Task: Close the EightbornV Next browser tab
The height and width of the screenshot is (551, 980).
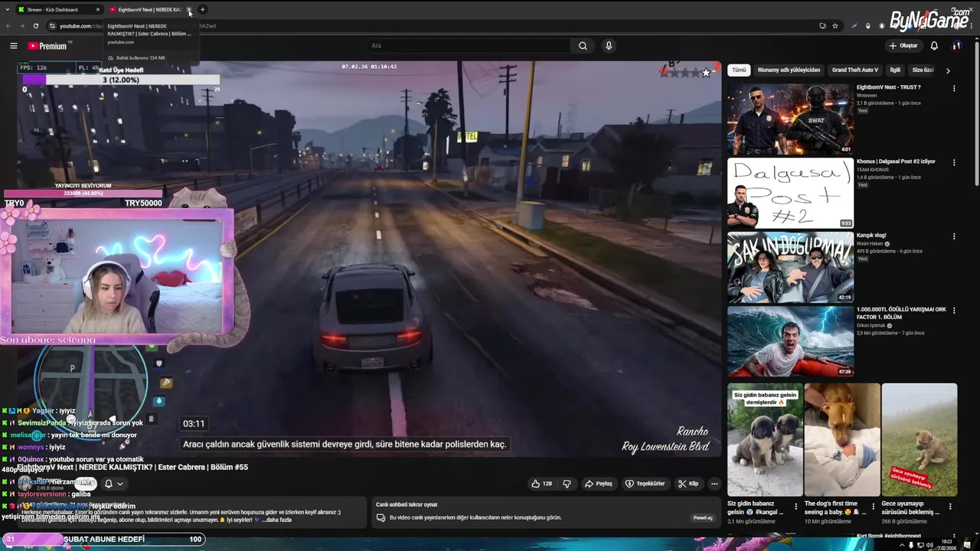Action: (x=189, y=10)
